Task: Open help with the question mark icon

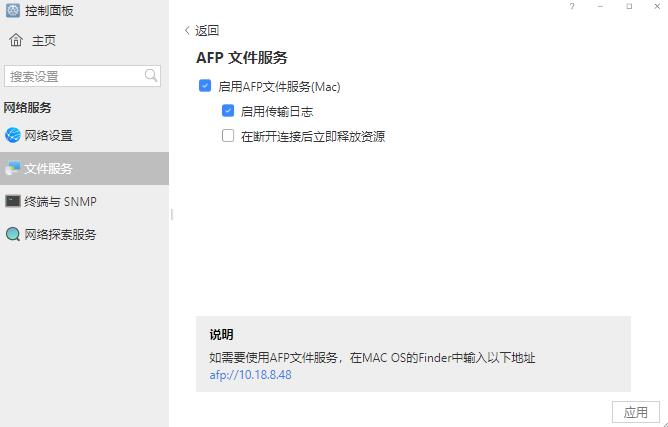Action: 572,7
